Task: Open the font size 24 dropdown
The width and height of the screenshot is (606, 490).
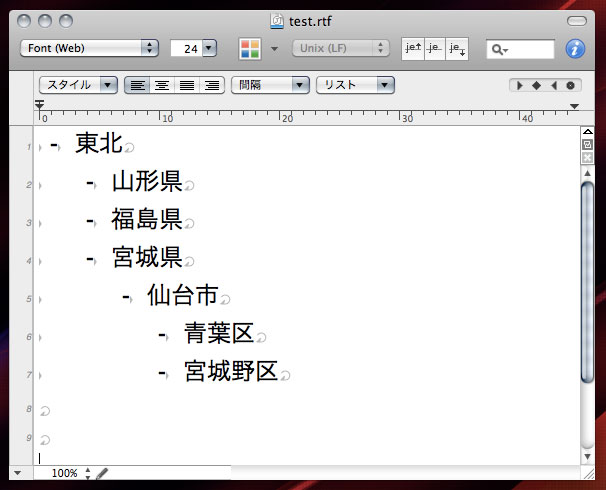Action: coord(209,48)
